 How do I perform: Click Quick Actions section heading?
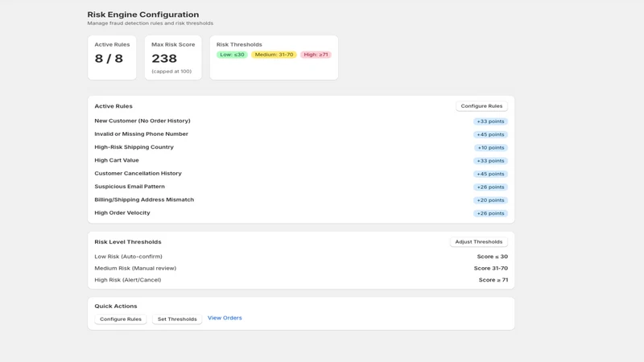(116, 306)
